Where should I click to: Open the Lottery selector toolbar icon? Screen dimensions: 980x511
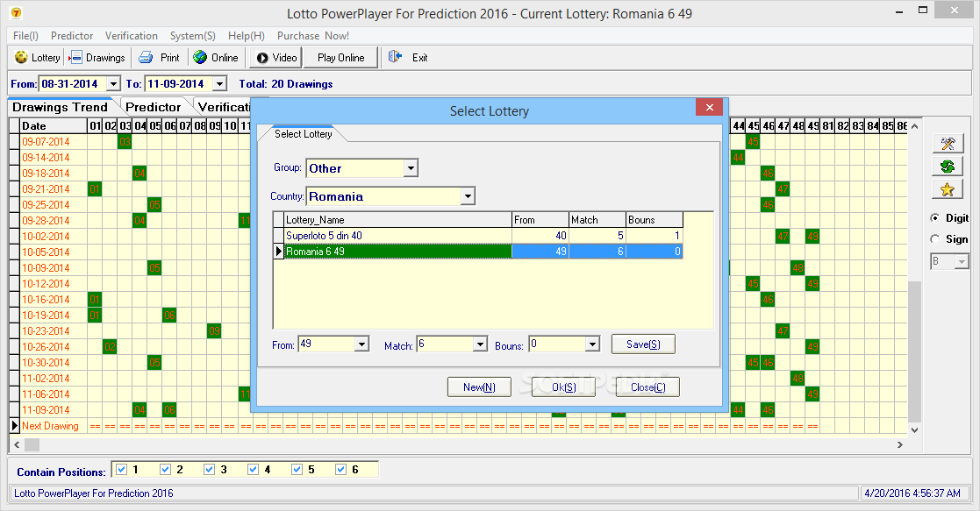21,58
